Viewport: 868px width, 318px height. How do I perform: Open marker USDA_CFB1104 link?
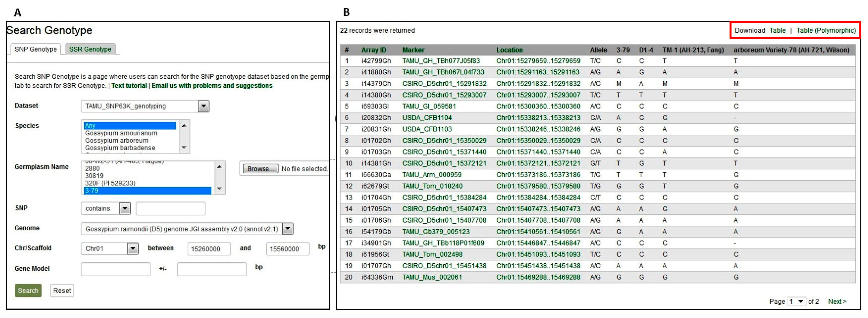[427, 118]
